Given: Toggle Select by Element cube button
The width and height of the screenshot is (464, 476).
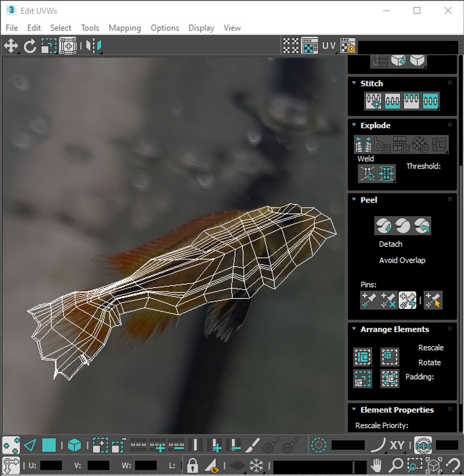Looking at the screenshot, I should pyautogui.click(x=75, y=446).
